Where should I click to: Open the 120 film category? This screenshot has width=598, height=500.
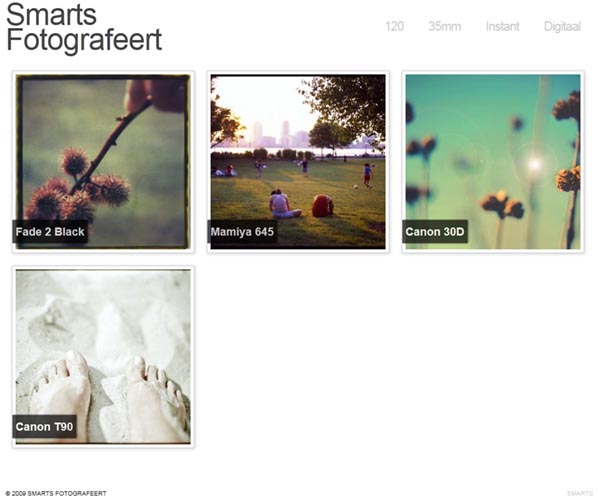[x=394, y=26]
